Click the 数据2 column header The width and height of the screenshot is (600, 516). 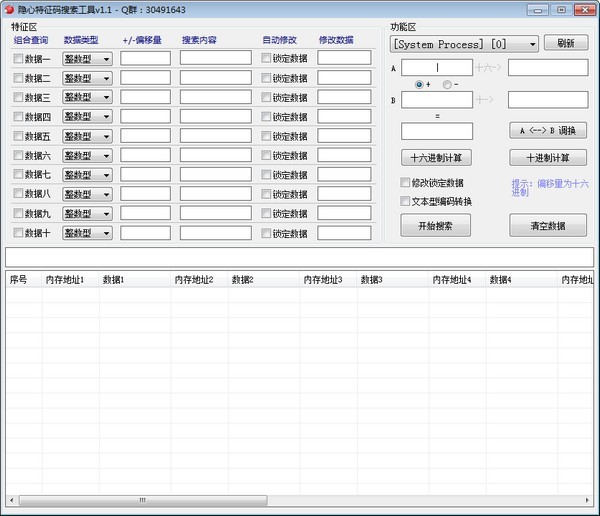pos(264,280)
